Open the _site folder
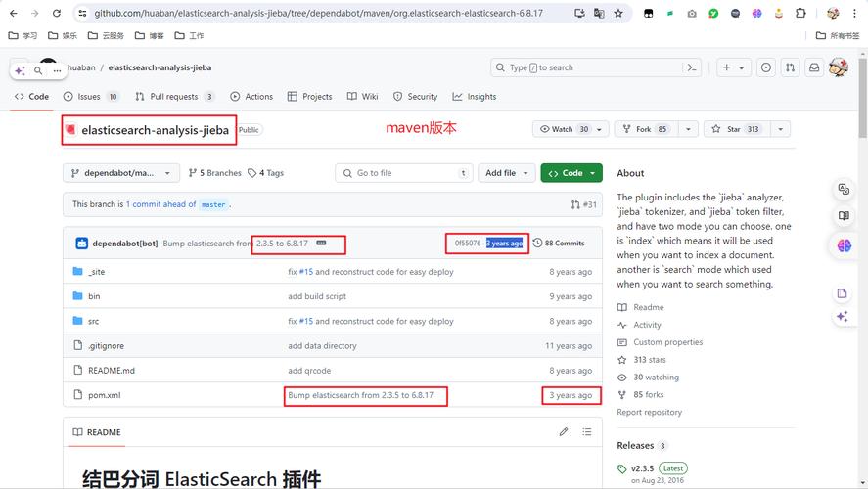This screenshot has width=868, height=489. click(x=96, y=272)
